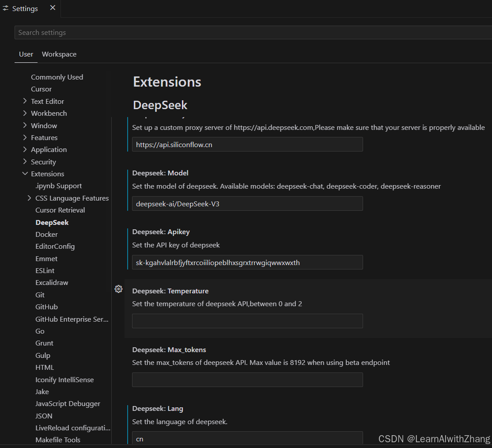Select Commonly Used in the sidebar
Screen dimensions: 492x448
click(x=57, y=77)
